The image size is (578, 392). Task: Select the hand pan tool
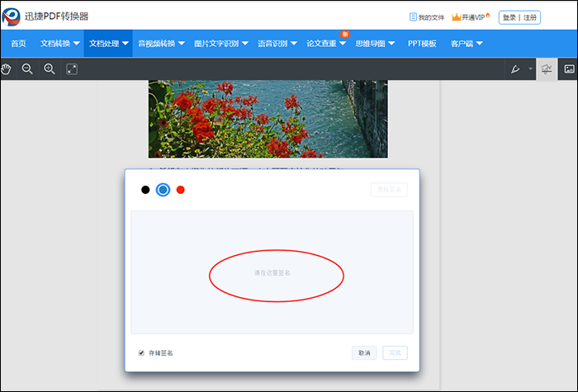[x=7, y=68]
